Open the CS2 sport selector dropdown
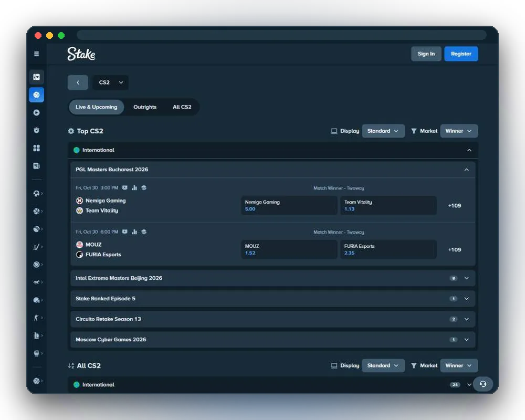525x420 pixels. (110, 82)
